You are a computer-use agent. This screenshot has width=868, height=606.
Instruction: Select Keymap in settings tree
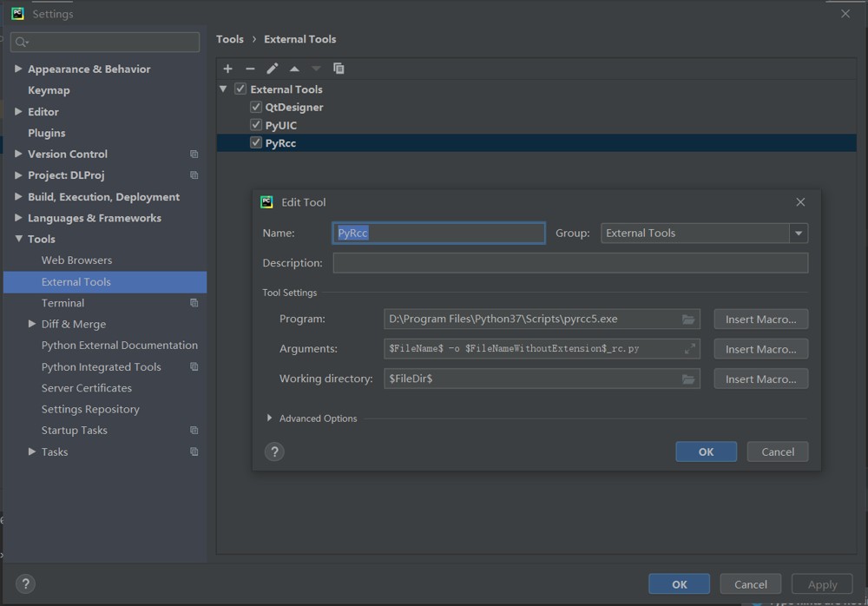point(49,90)
